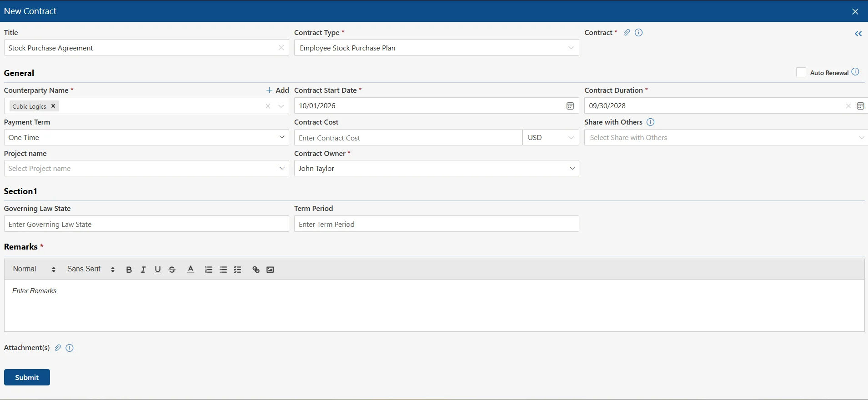The image size is (868, 400).
Task: Insert a bulleted list in Remarks
Action: (x=223, y=270)
